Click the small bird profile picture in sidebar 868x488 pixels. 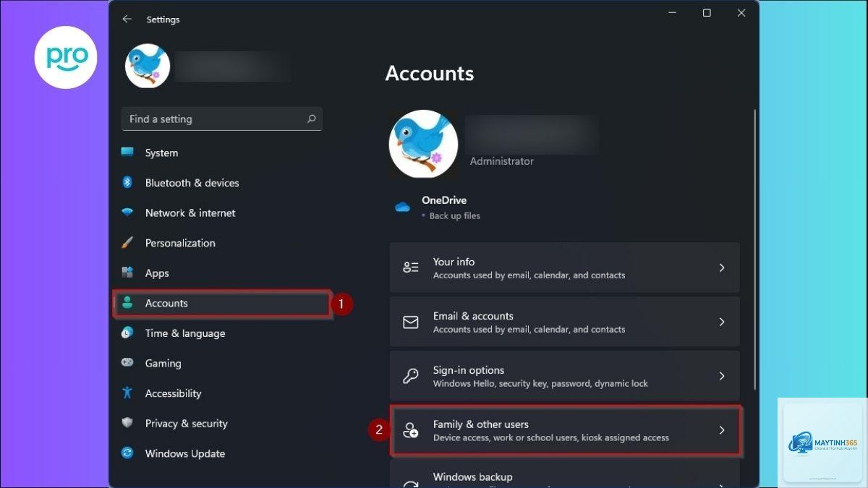click(148, 66)
